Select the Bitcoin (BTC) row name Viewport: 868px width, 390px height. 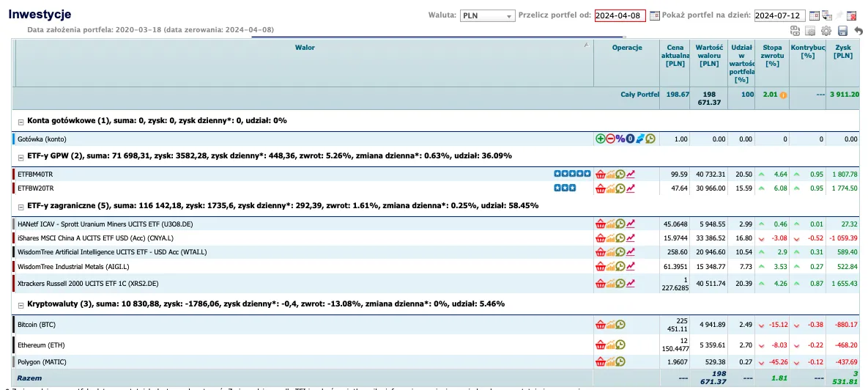37,325
